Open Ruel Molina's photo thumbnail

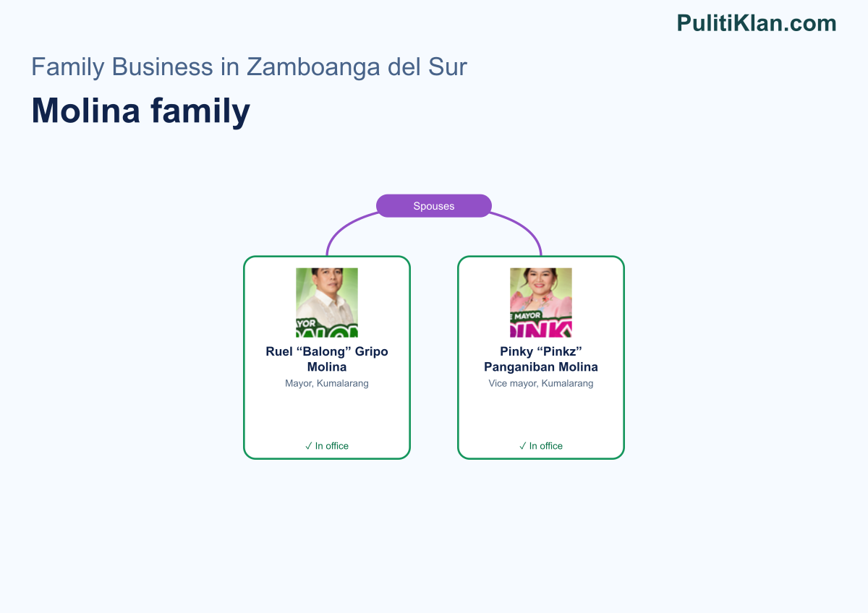[327, 303]
